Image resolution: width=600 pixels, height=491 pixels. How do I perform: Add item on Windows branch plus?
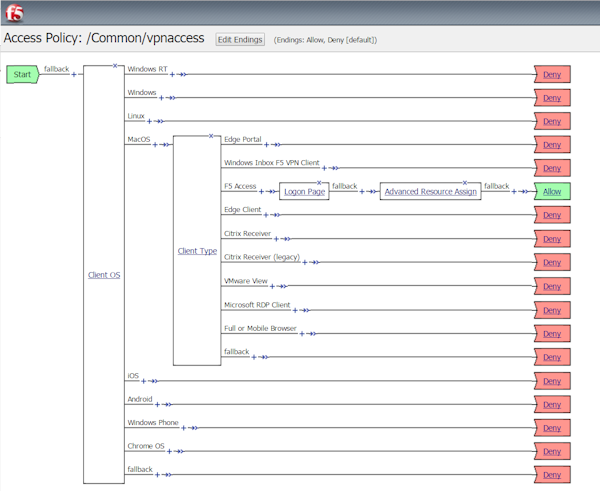tap(161, 98)
